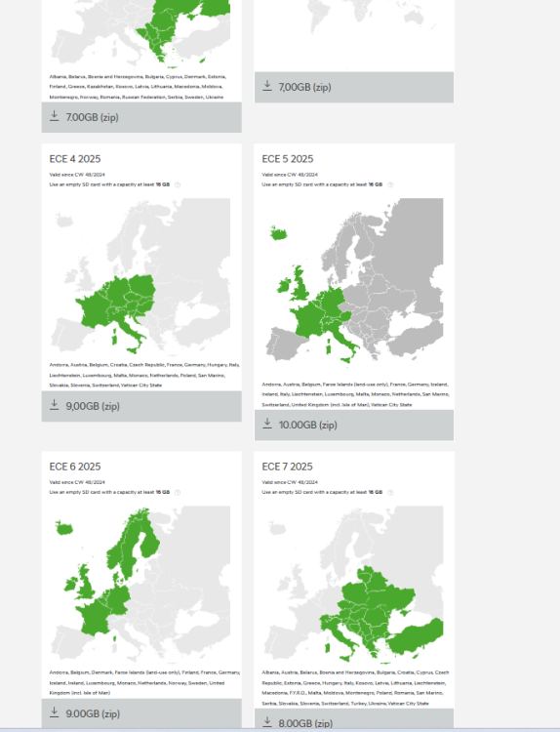Click the download icon in ECE 4 card
This screenshot has height=732, width=560.
pos(54,405)
